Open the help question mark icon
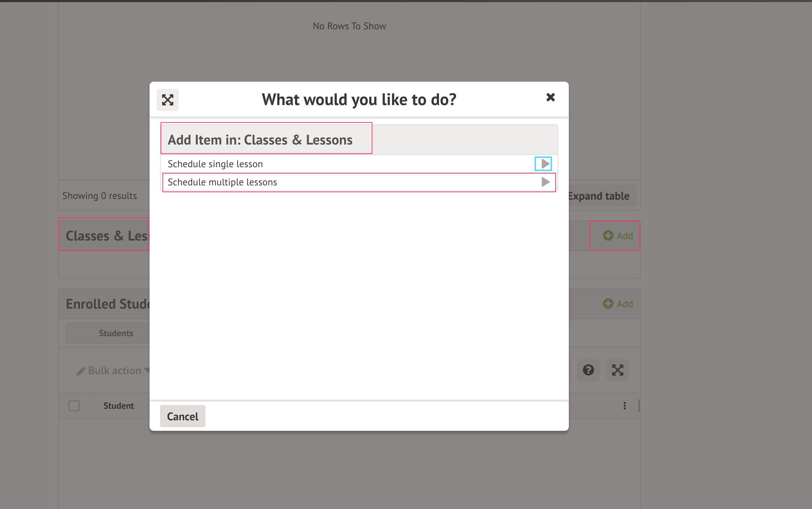Screen dimensions: 812x509 588,370
